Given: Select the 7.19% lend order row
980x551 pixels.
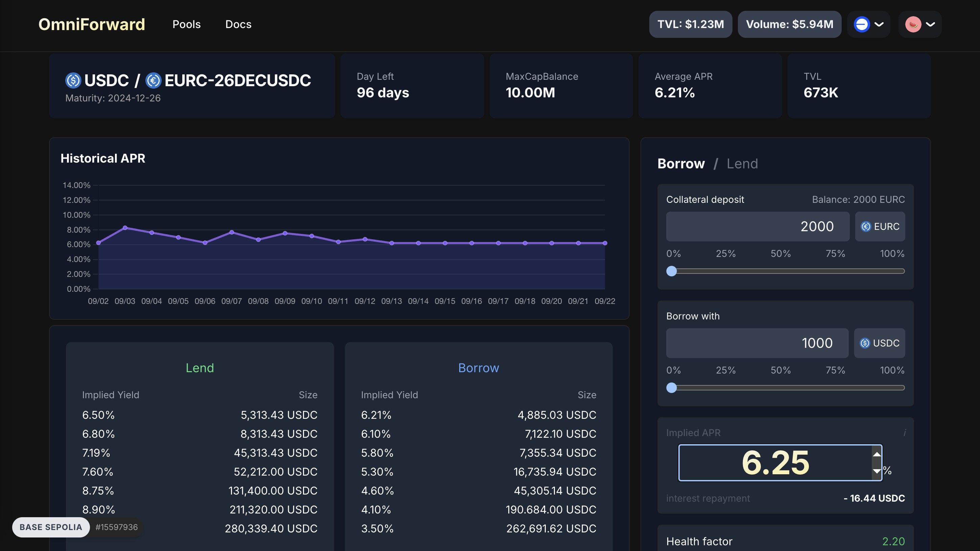Looking at the screenshot, I should click(200, 453).
